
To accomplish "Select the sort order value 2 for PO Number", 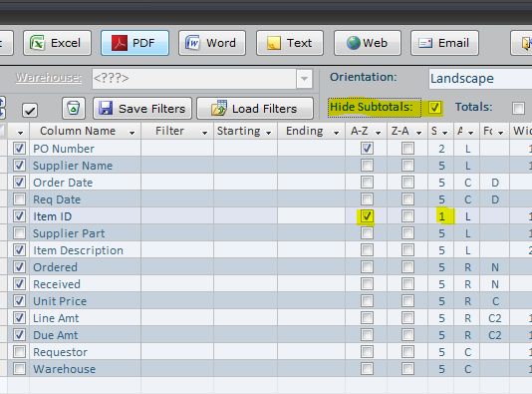I will [x=441, y=148].
